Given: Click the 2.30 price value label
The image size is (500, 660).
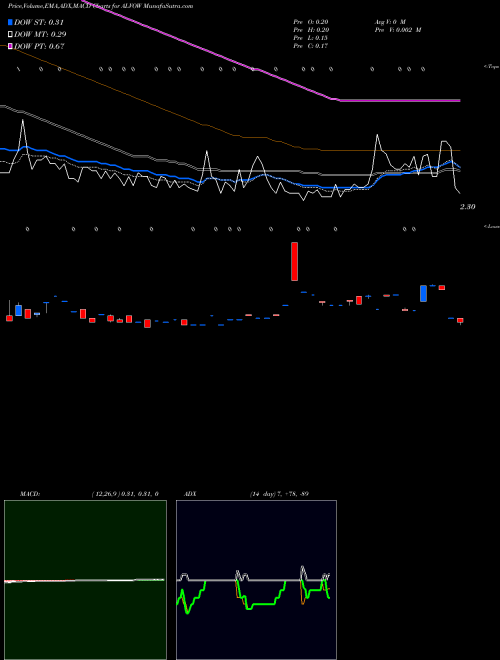Looking at the screenshot, I should pos(468,207).
